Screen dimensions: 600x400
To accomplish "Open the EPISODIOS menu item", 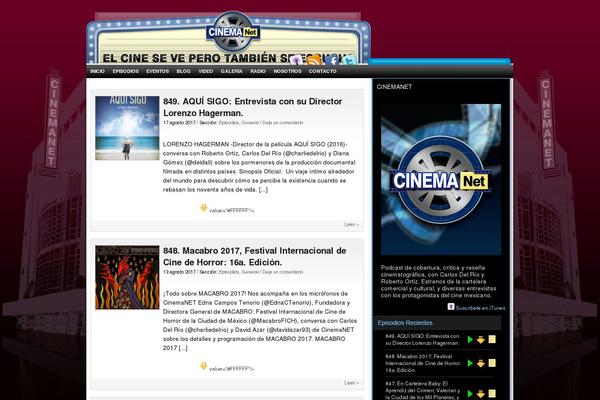I will [126, 71].
